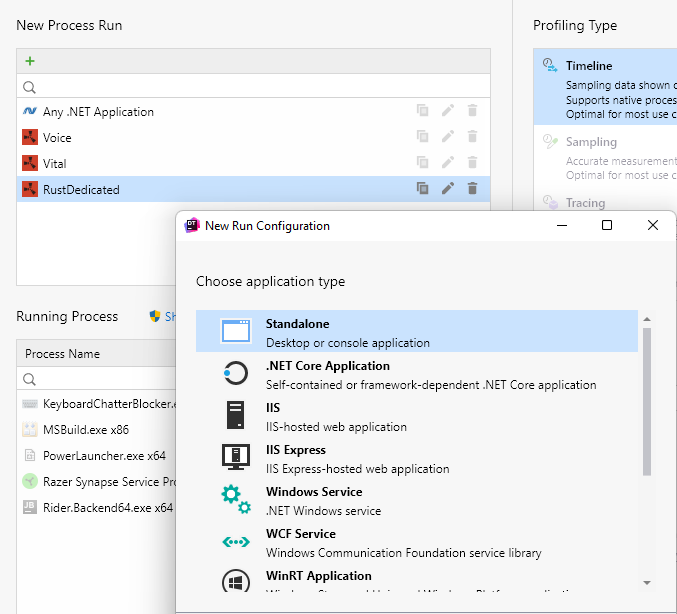Select MSBuild.exe x86 running process

85,430
